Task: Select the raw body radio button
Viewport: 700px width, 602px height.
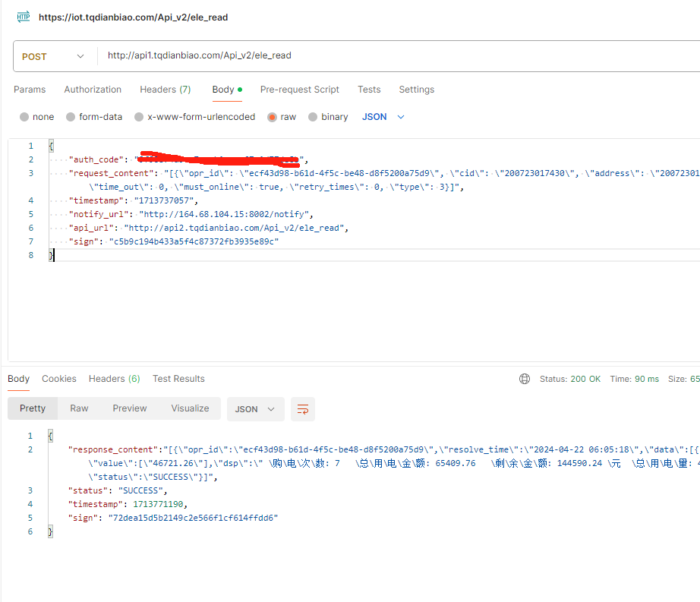Action: click(272, 117)
